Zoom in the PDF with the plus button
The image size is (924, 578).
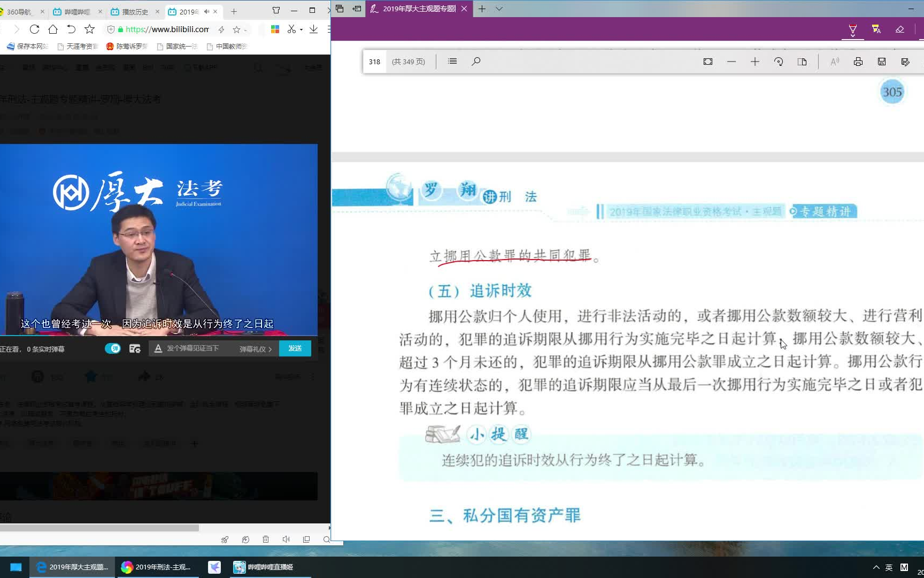click(x=755, y=62)
